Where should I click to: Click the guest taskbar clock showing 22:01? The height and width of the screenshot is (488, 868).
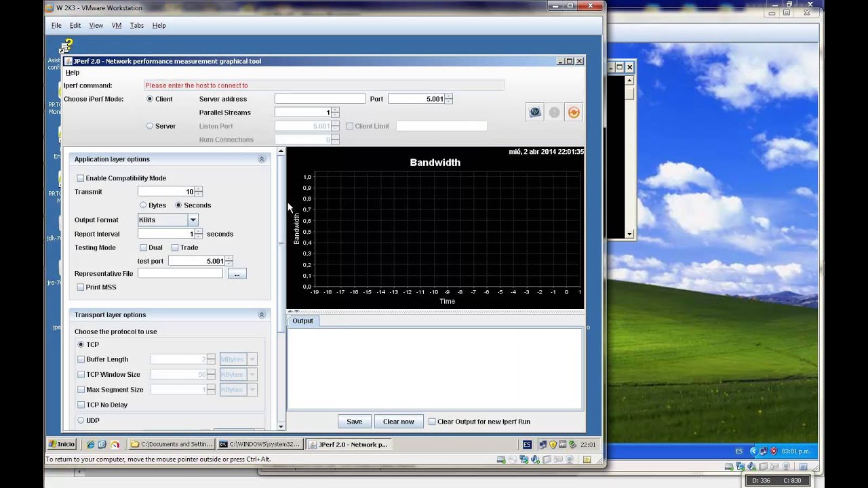[x=588, y=445]
